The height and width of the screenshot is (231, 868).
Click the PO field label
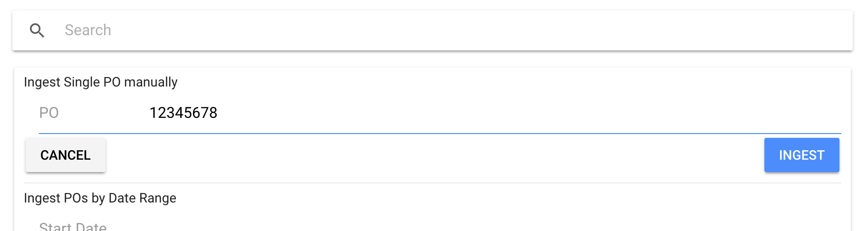coord(49,113)
